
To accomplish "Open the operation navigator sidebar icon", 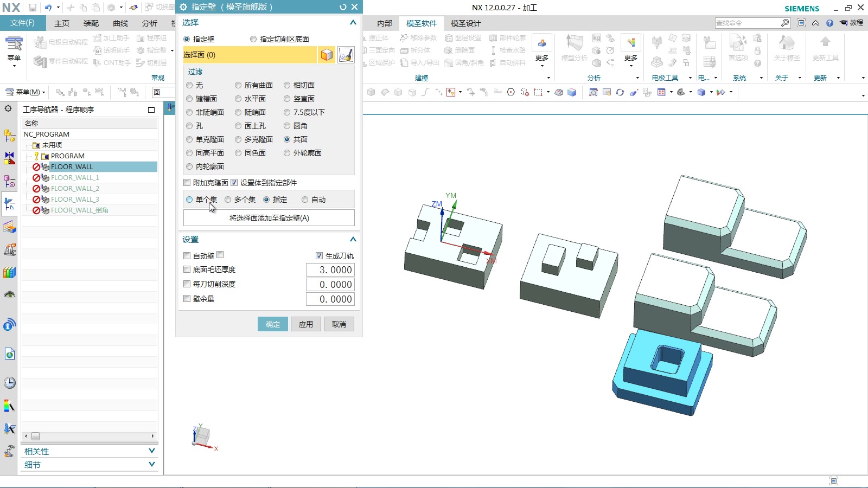I will point(9,204).
